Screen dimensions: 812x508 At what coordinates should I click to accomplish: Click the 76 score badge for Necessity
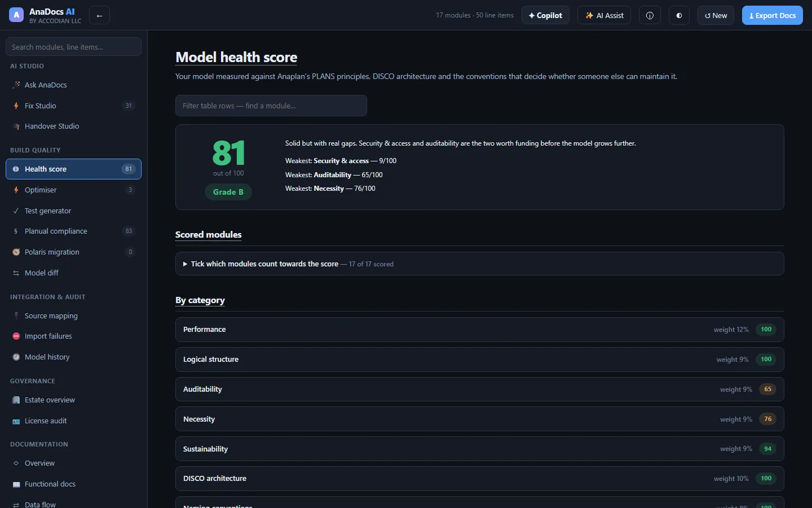coord(767,419)
